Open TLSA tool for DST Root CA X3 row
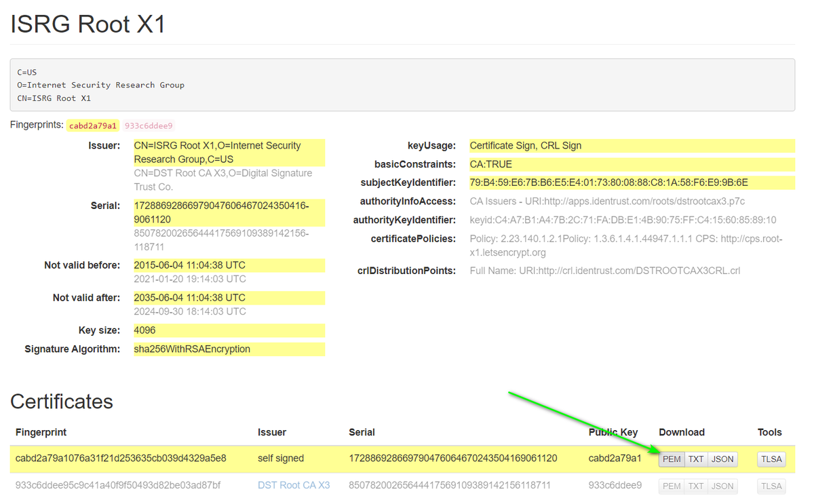The height and width of the screenshot is (504, 814). click(771, 486)
